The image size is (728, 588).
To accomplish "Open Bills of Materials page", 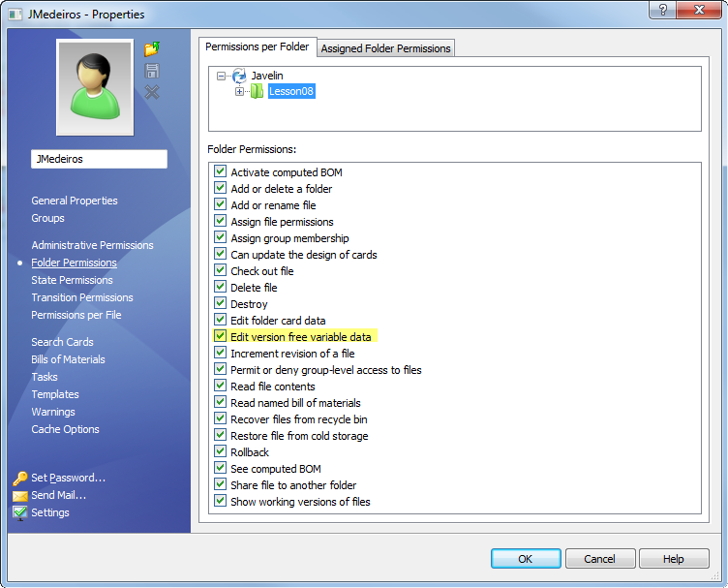I will click(68, 359).
